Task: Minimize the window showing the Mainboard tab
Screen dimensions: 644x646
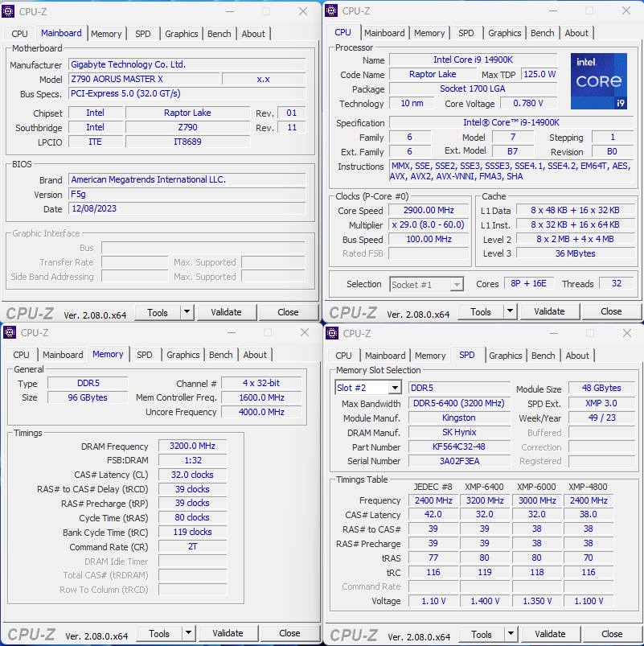Action: point(229,11)
